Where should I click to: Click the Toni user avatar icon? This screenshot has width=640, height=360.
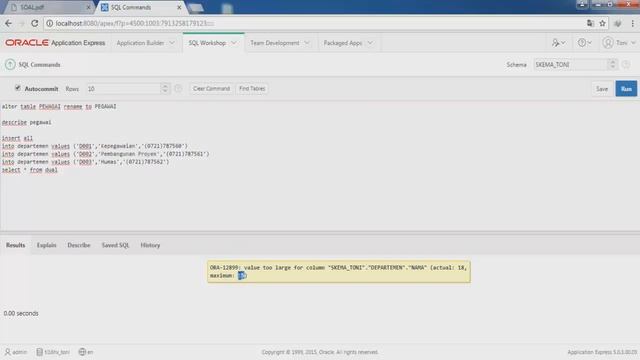tap(608, 43)
